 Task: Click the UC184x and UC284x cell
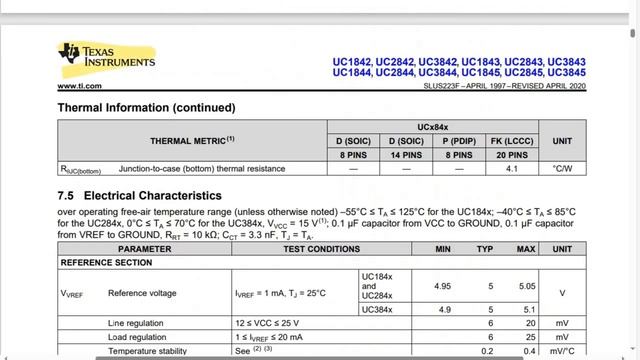385,286
